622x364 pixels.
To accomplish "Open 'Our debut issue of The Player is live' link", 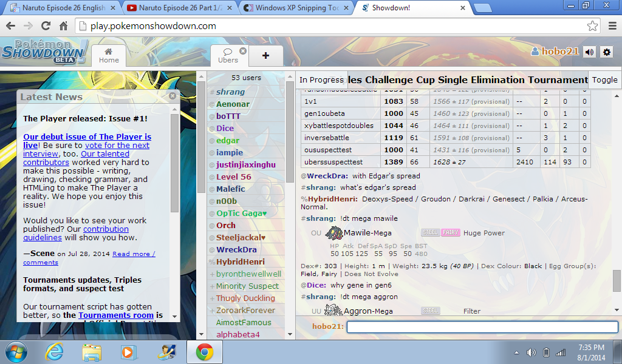I will pos(87,141).
